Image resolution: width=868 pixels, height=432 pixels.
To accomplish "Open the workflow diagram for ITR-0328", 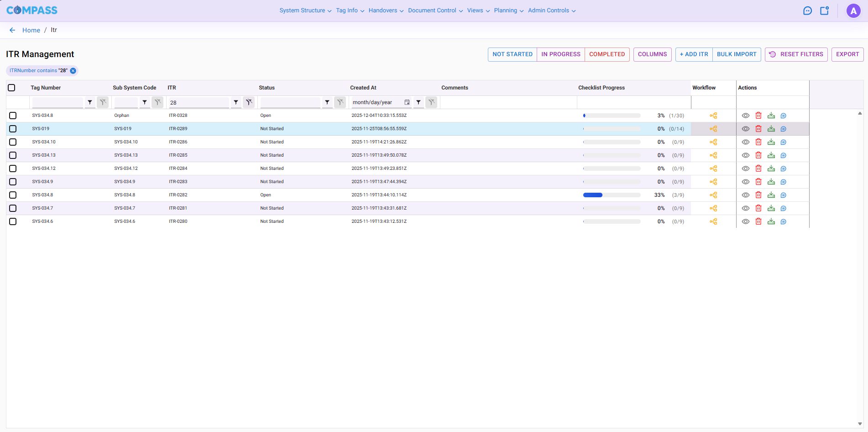I will click(x=714, y=116).
